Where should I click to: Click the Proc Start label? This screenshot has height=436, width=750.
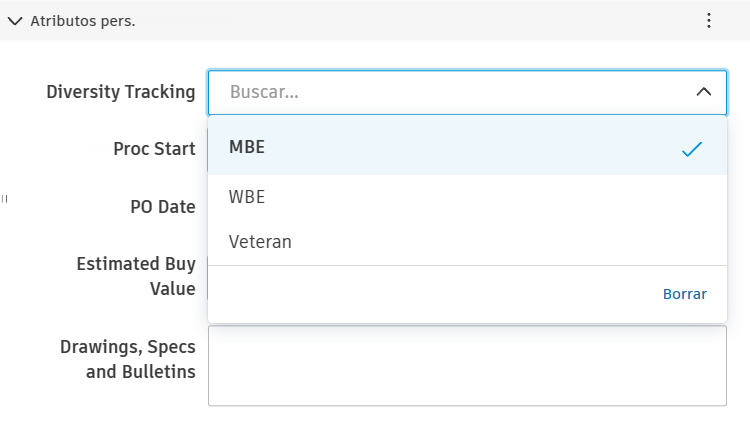coord(154,149)
